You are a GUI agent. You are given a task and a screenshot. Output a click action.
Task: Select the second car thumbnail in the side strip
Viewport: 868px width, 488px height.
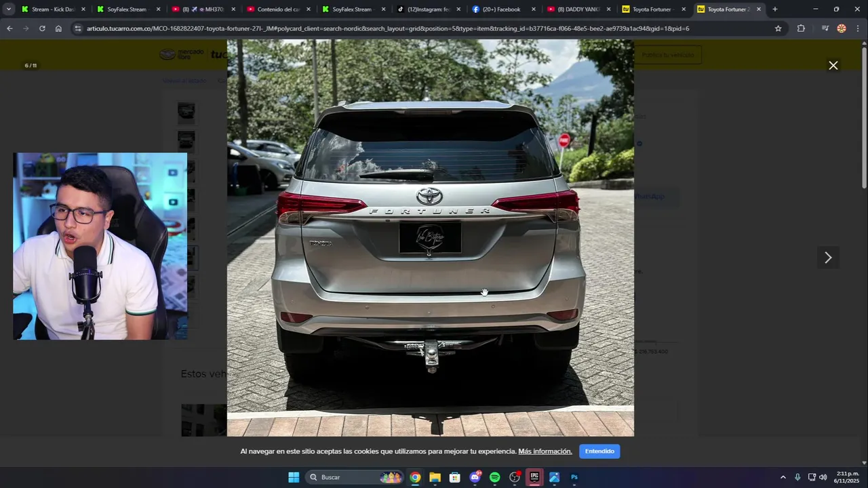186,141
